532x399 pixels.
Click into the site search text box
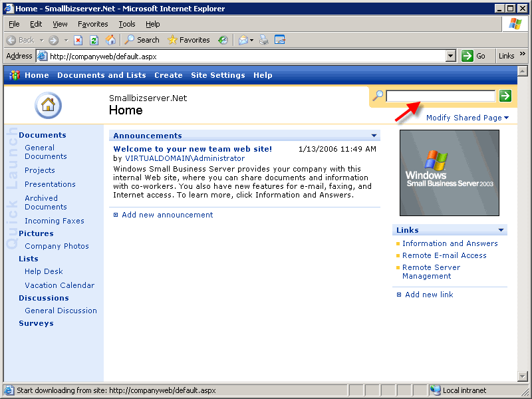pos(441,96)
